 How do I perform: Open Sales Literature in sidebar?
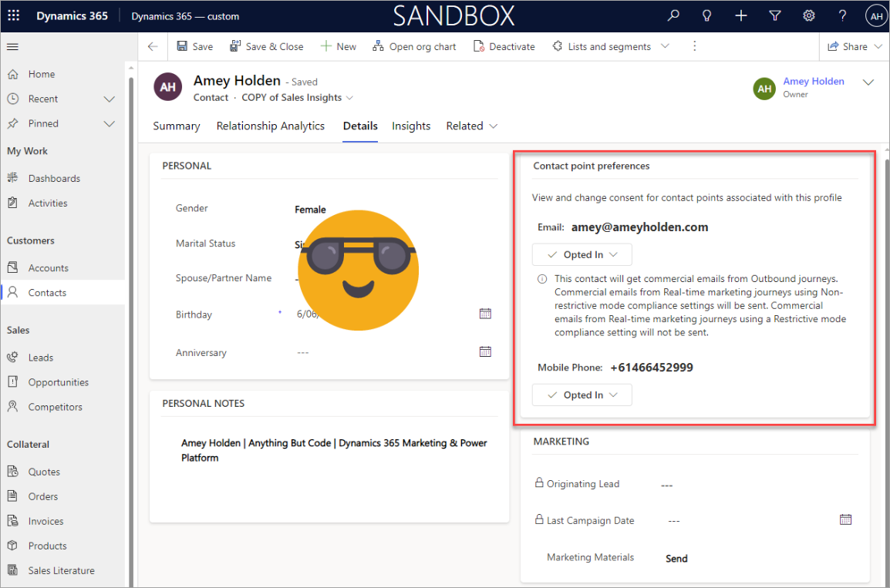pos(62,570)
